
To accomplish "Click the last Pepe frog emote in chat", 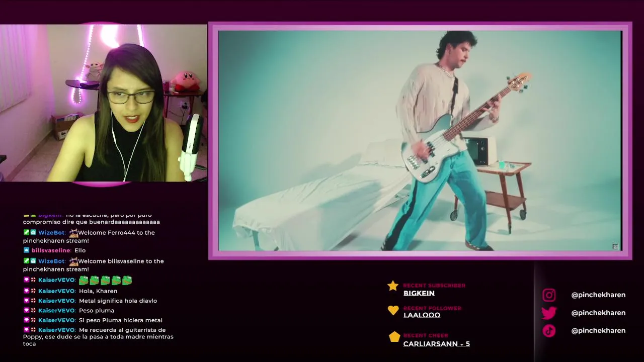I will [127, 280].
